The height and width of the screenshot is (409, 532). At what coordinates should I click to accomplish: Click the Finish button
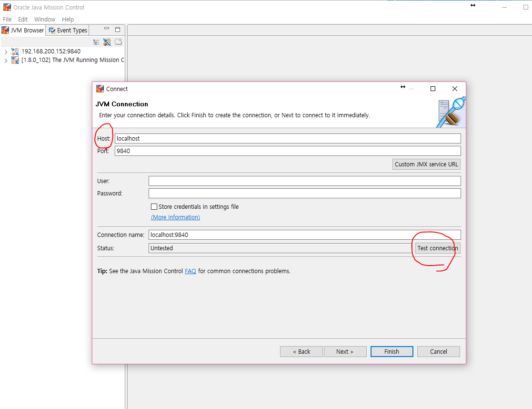392,352
